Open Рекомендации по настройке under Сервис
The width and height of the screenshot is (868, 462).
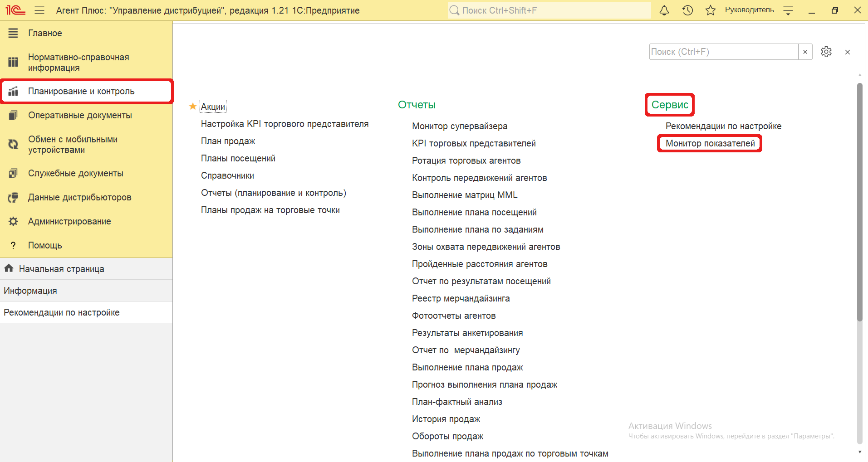point(723,126)
